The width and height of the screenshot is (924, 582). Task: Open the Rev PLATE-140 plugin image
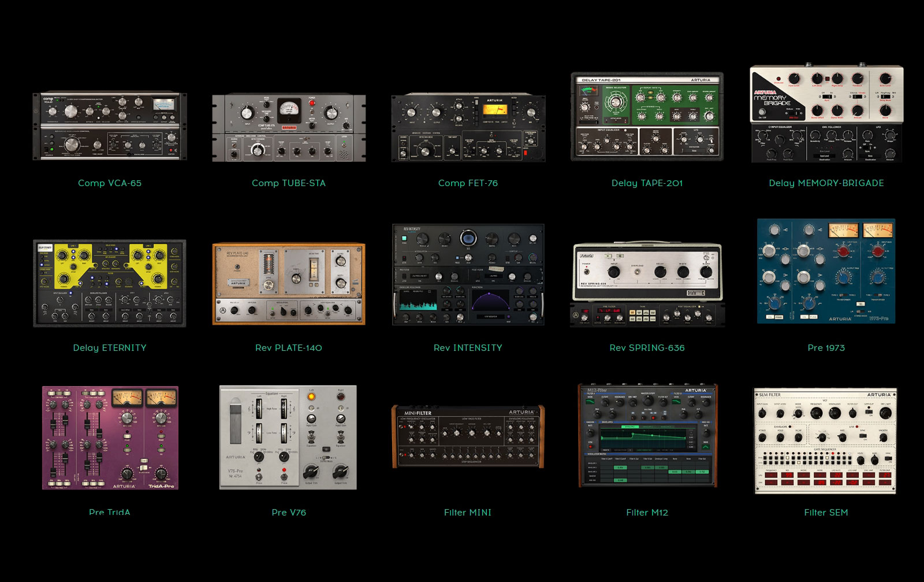(289, 284)
